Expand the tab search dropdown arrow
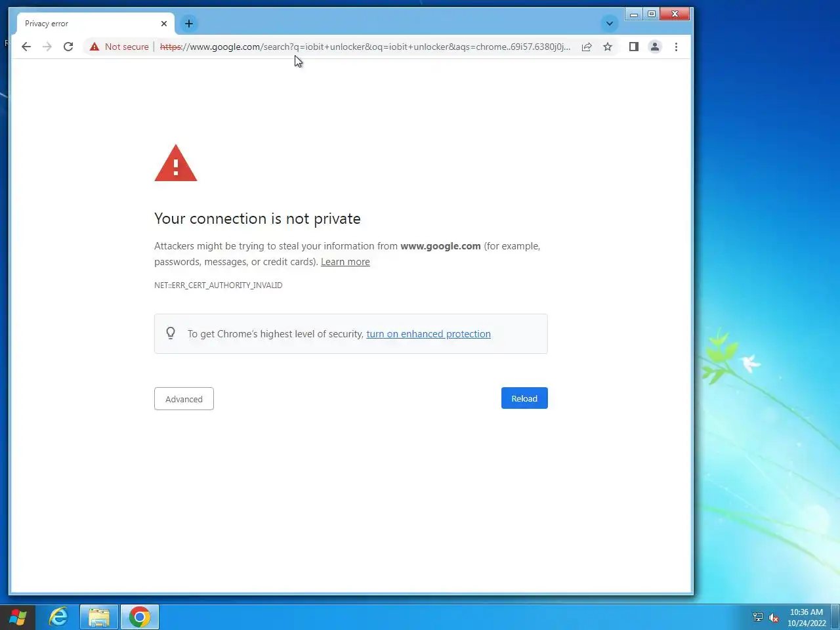The width and height of the screenshot is (840, 630). coord(610,24)
